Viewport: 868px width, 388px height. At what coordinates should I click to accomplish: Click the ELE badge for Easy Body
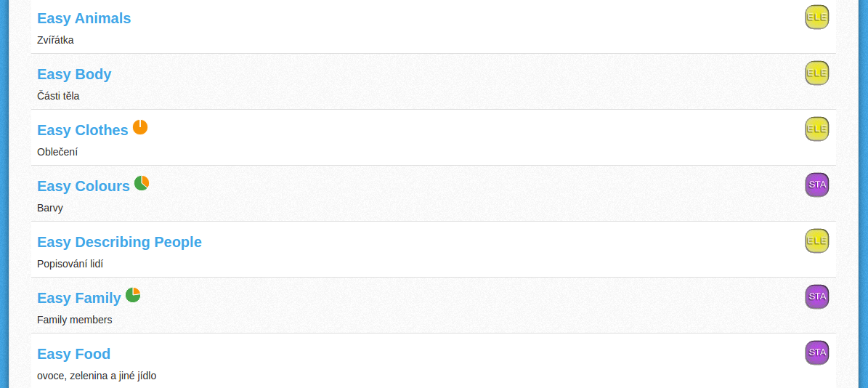(x=816, y=73)
